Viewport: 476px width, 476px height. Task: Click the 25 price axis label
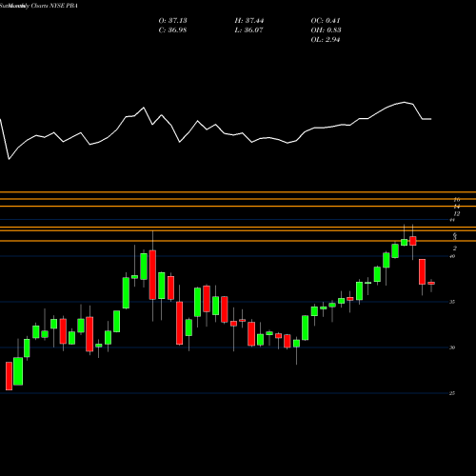click(x=452, y=393)
